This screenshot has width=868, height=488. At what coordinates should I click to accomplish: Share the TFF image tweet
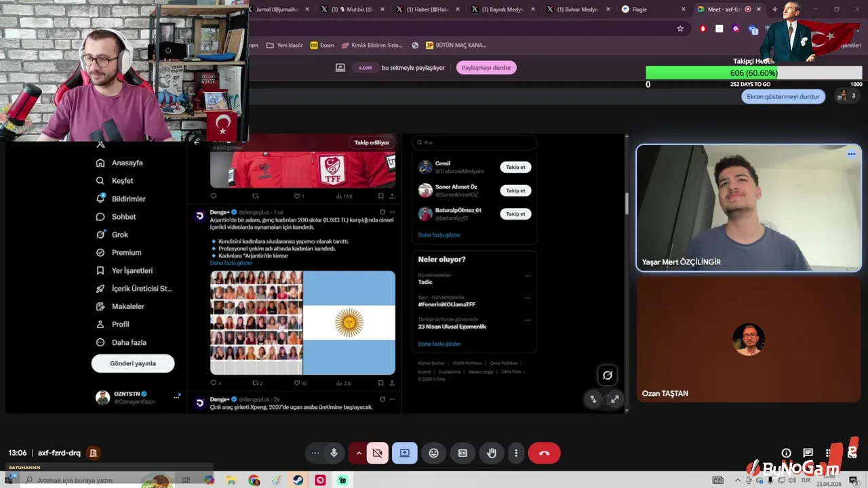tap(391, 196)
